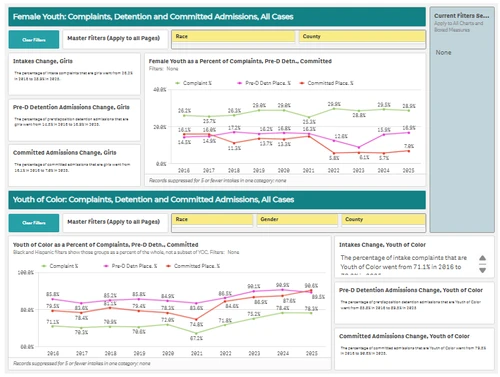Click None value in Current Filters panel
500x377 pixels.
pyautogui.click(x=443, y=52)
